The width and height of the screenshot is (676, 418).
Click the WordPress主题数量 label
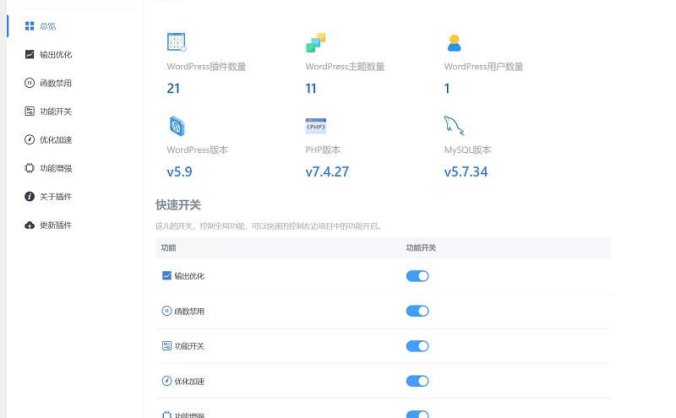[x=345, y=66]
